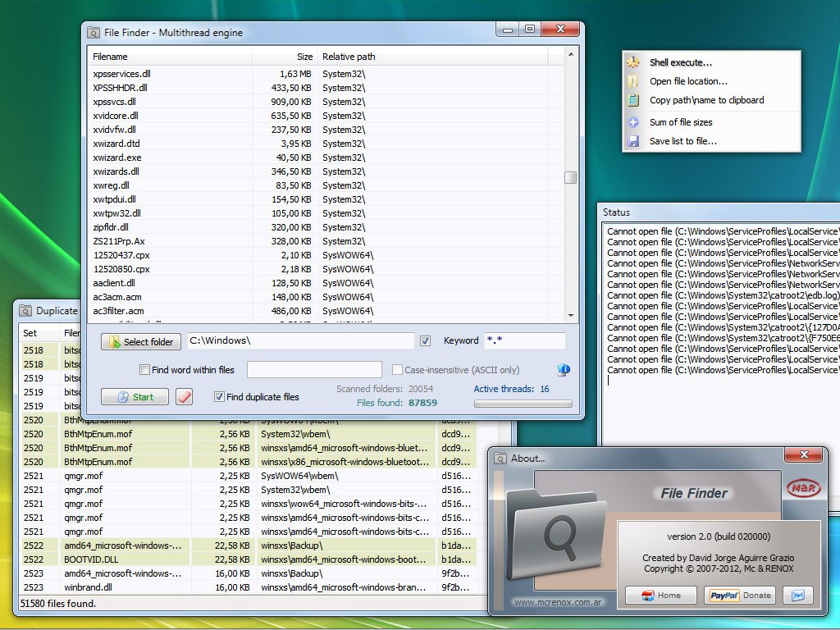Select xwizard.exe row
Viewport: 840px width, 630px height.
click(326, 157)
